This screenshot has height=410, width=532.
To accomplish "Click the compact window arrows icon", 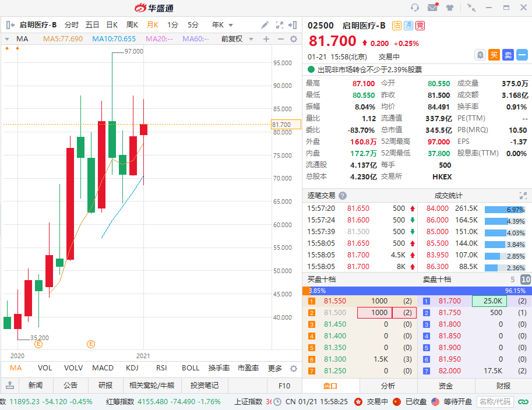I will tap(471, 8).
